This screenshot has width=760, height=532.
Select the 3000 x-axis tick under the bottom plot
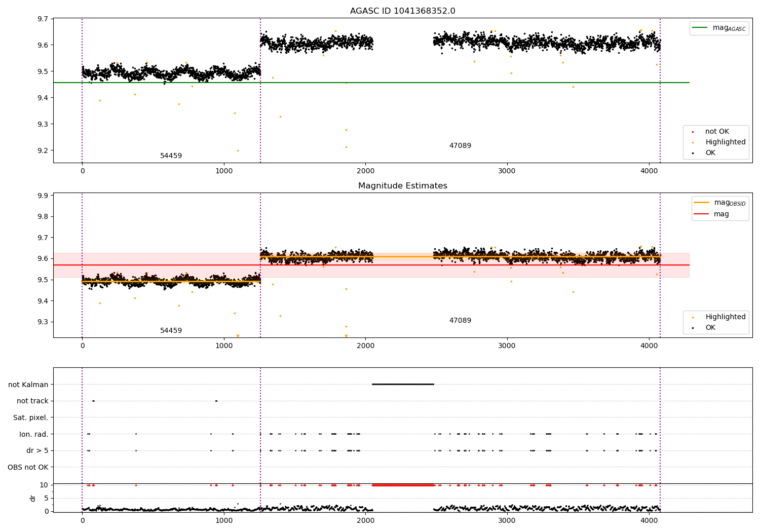click(507, 521)
